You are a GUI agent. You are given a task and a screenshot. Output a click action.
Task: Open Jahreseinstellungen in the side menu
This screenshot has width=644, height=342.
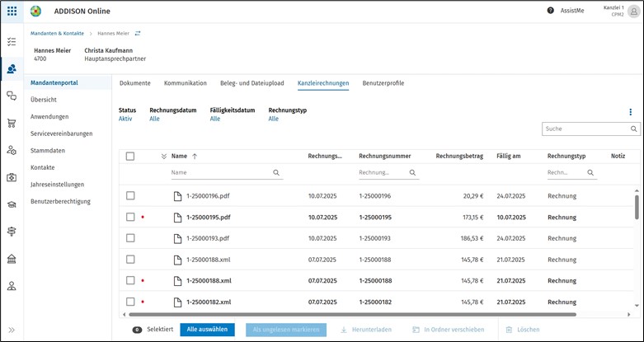pyautogui.click(x=57, y=185)
